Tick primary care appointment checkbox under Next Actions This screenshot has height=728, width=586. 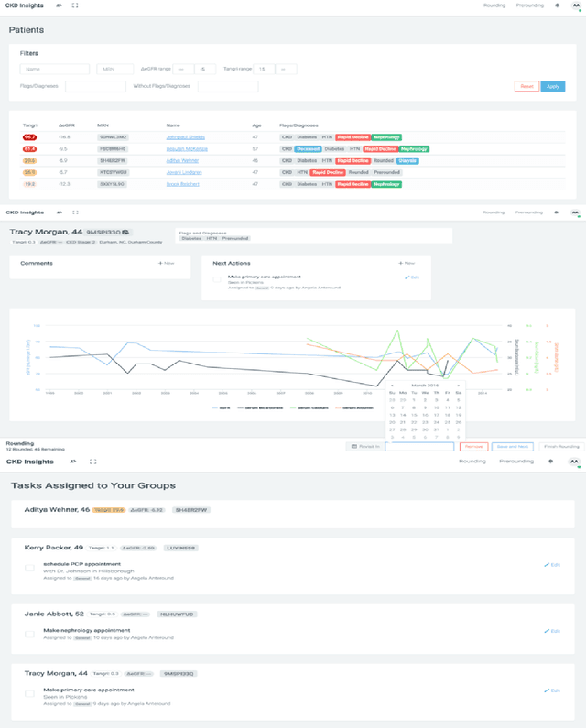[217, 279]
